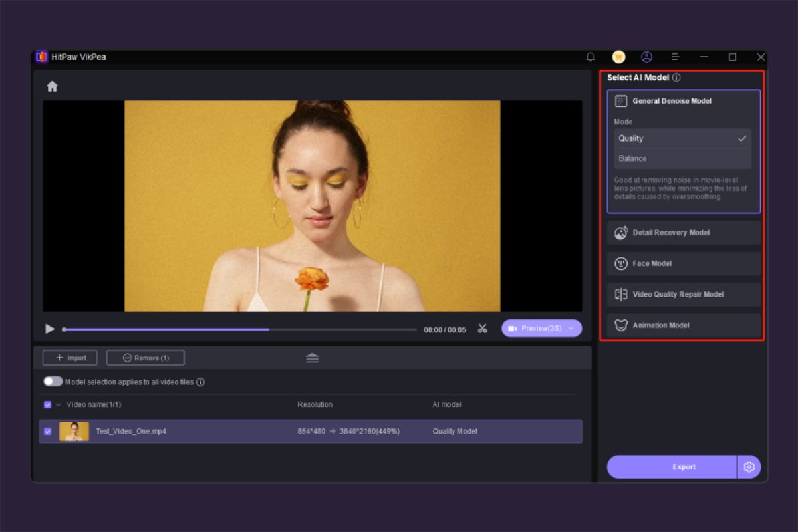Screen dimensions: 798x532
Task: Click the scissors trim video icon
Action: pyautogui.click(x=483, y=329)
